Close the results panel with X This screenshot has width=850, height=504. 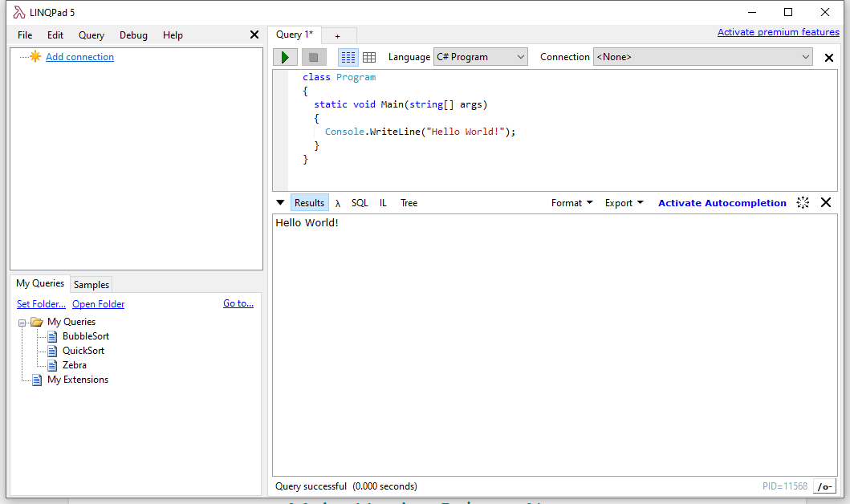click(826, 202)
